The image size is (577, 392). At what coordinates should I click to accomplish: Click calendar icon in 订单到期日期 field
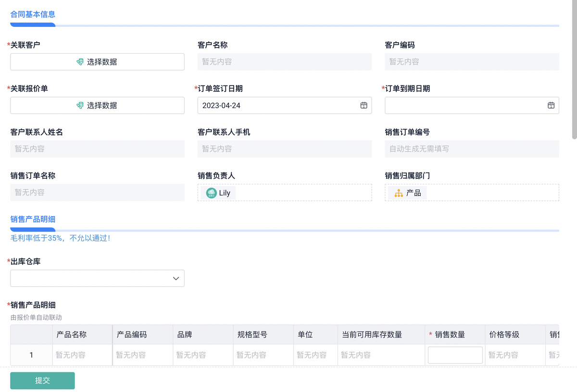[551, 106]
